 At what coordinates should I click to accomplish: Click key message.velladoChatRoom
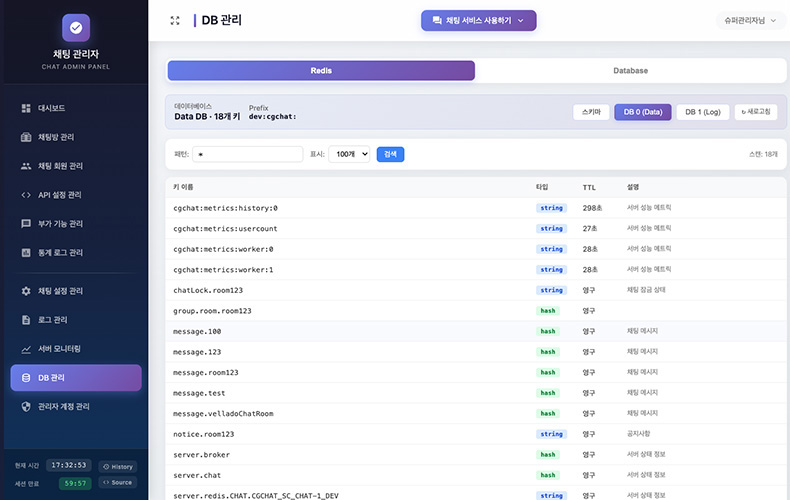(x=223, y=414)
